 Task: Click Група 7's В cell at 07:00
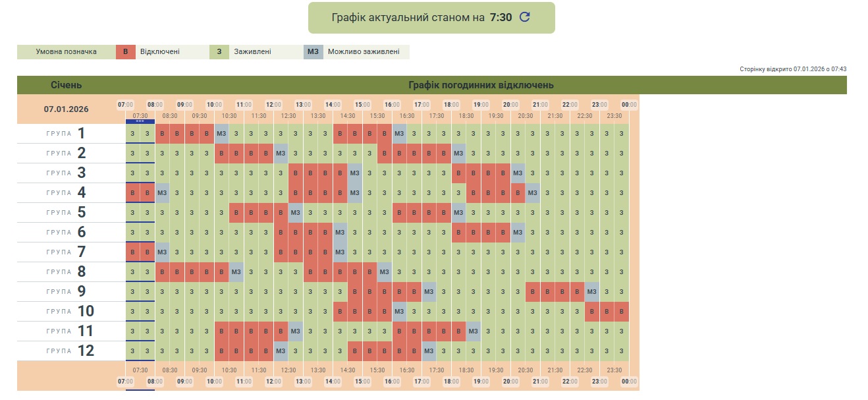133,252
